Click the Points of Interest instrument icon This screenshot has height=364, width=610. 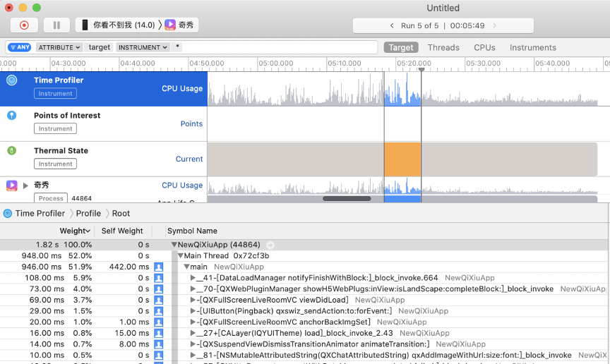pyautogui.click(x=12, y=116)
